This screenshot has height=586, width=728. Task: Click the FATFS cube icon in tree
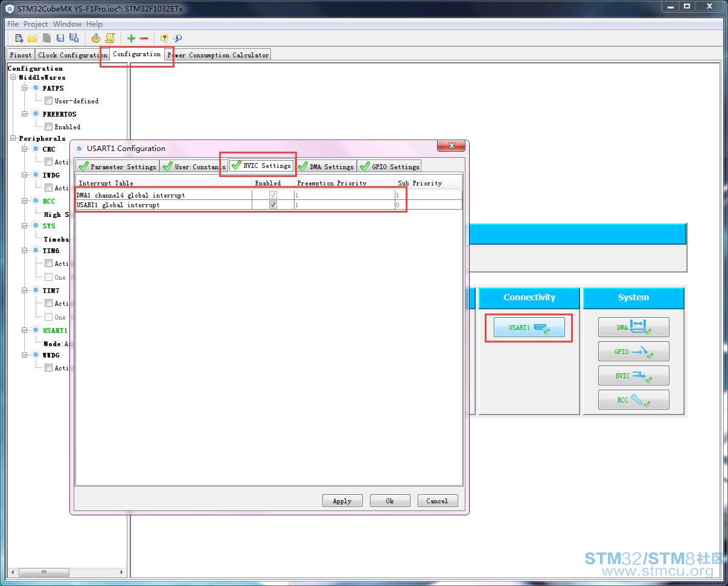pos(36,88)
